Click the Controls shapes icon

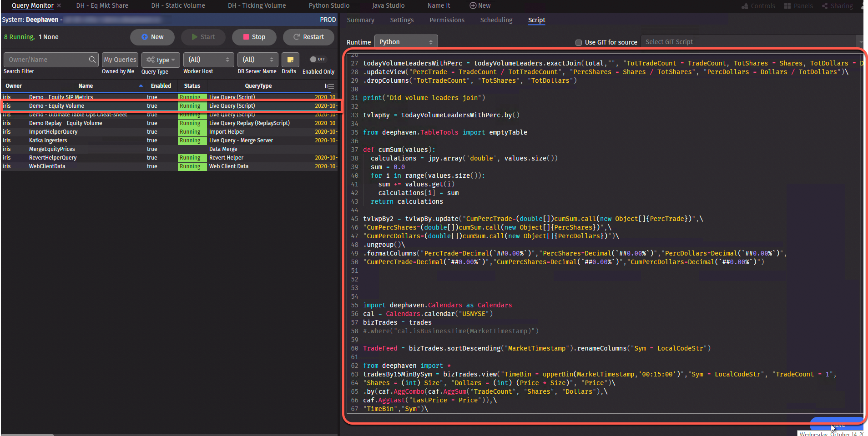coord(745,6)
